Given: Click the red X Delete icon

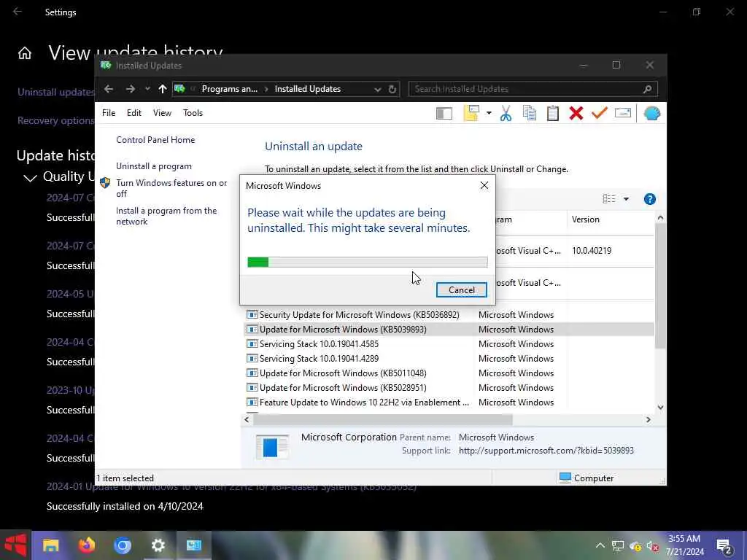Looking at the screenshot, I should point(576,113).
